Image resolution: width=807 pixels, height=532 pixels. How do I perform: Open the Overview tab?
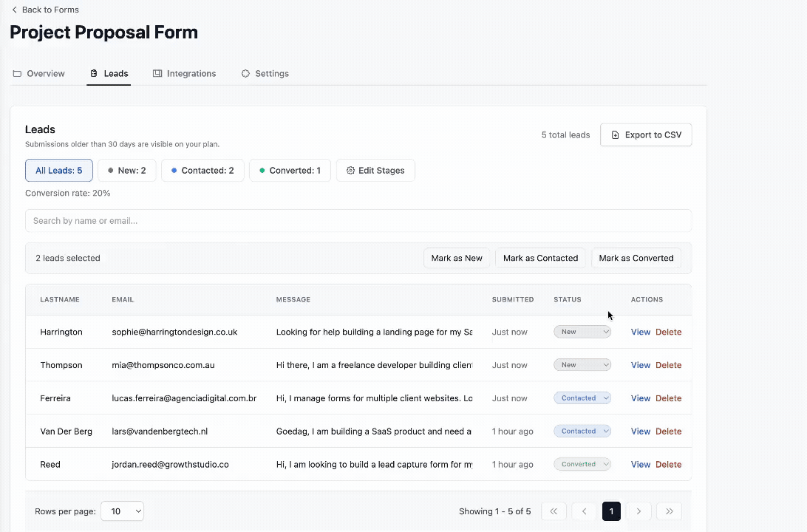tap(39, 74)
